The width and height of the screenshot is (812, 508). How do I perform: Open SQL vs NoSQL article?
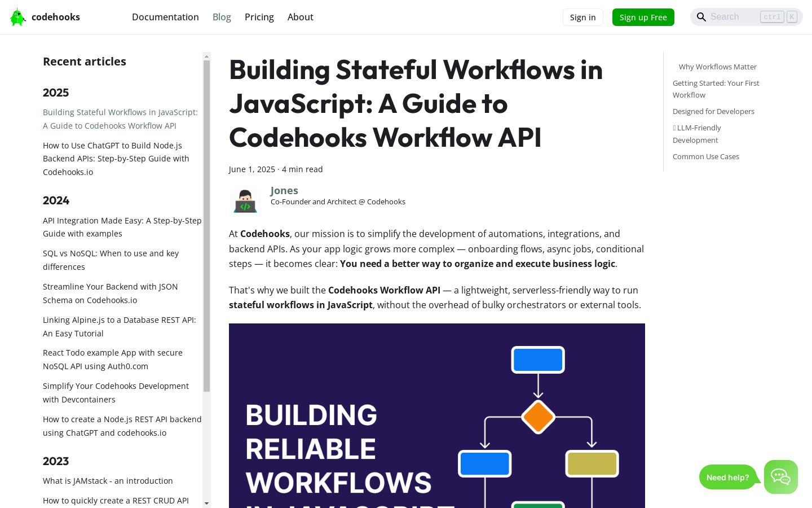point(111,260)
